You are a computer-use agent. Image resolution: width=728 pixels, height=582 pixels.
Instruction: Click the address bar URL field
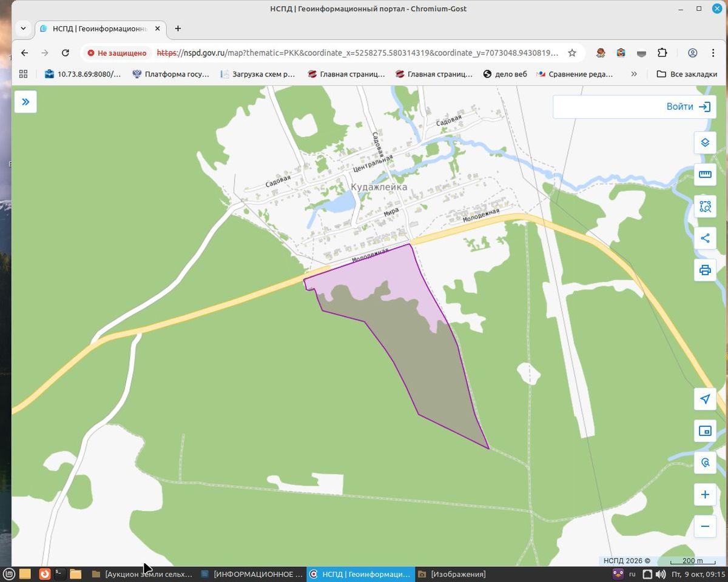click(x=357, y=53)
